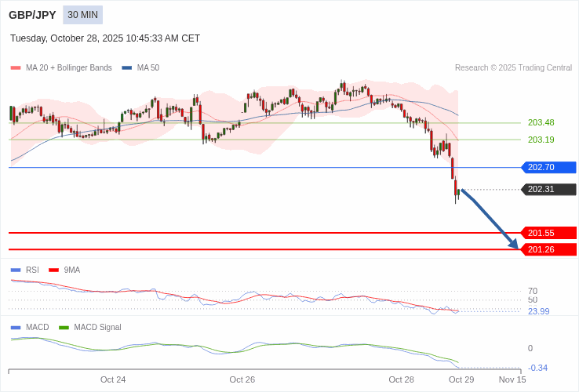Click the MACD Signal legend label
579x392 pixels.
[97, 328]
